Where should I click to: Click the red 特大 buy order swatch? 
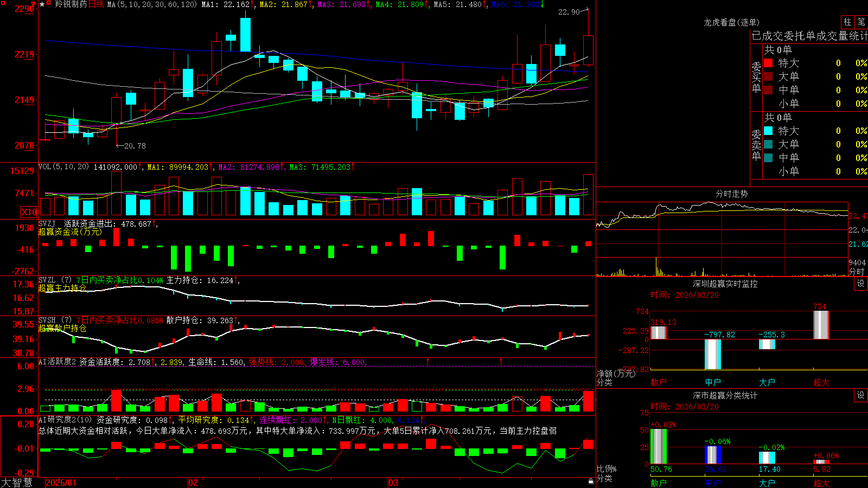tap(768, 63)
